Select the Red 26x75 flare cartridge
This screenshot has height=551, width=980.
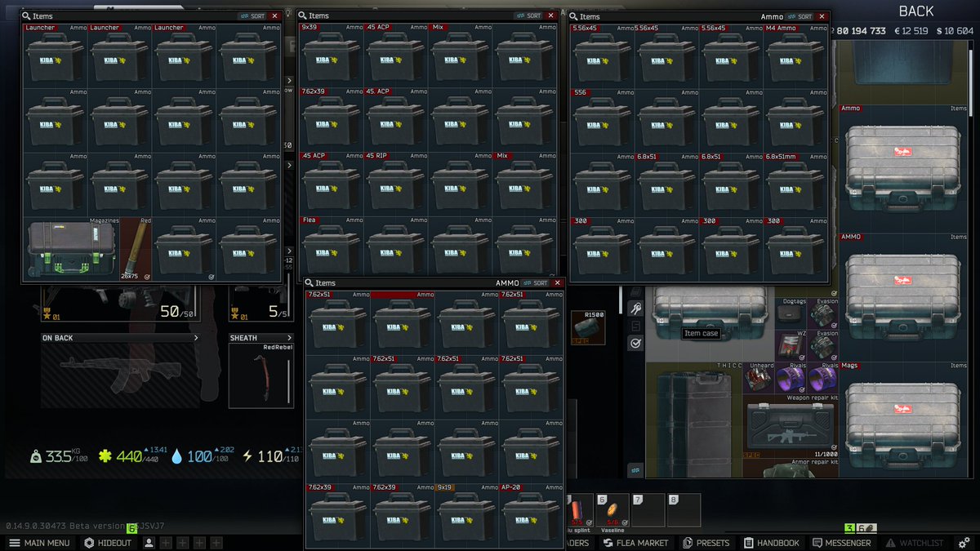pos(136,249)
